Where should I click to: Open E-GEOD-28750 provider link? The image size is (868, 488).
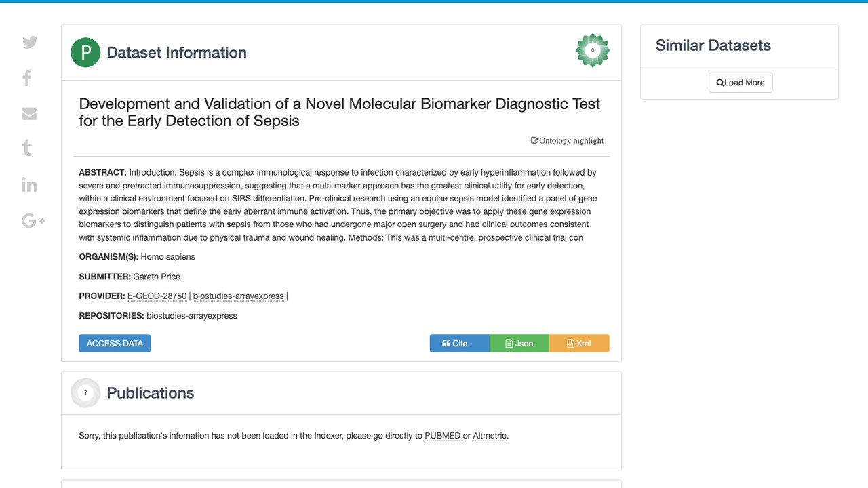coord(157,296)
